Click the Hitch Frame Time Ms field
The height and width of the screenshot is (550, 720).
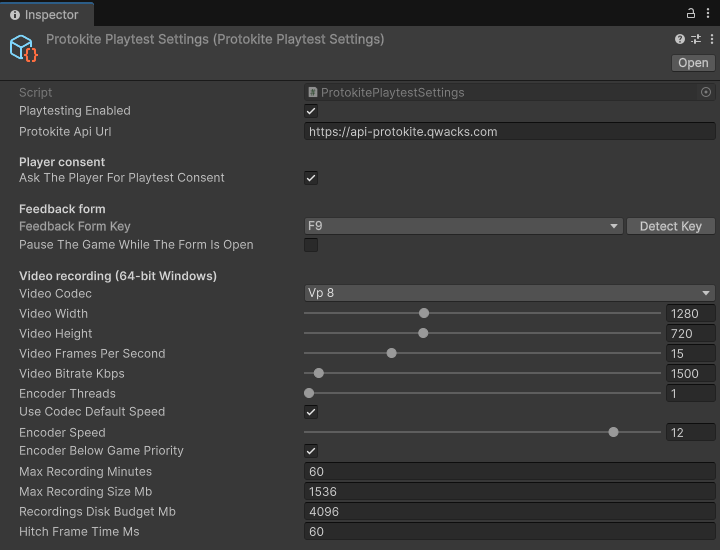click(x=510, y=532)
